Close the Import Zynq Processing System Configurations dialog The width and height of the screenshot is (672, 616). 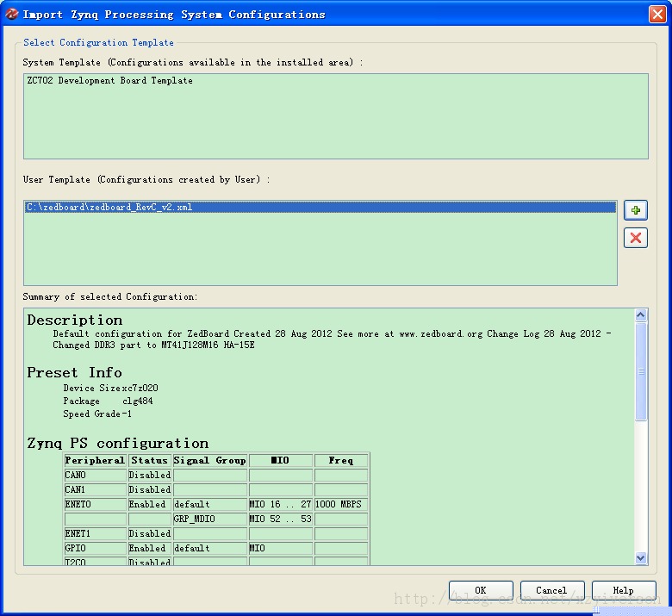click(x=657, y=14)
